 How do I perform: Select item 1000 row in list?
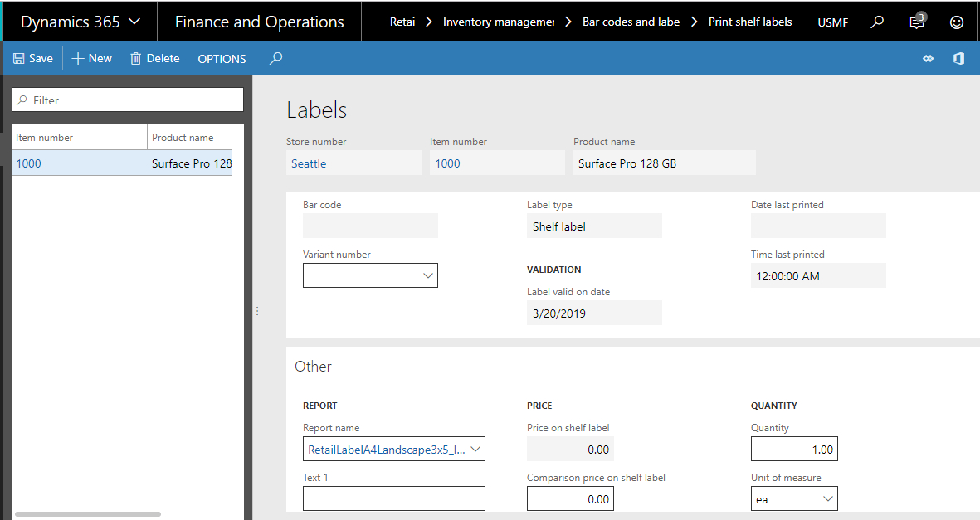click(x=28, y=163)
